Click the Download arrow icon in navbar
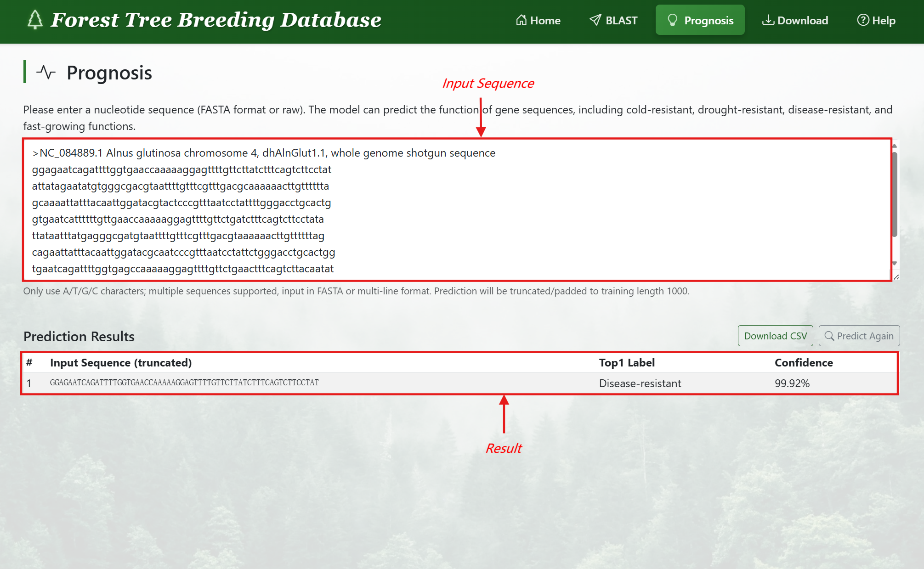 coord(768,20)
